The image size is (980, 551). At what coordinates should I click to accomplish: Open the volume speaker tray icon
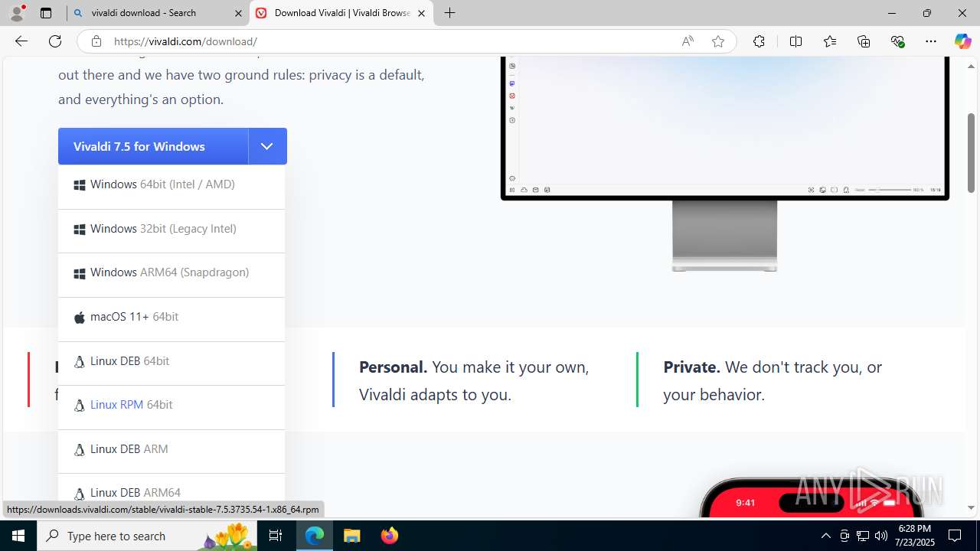[x=880, y=536]
